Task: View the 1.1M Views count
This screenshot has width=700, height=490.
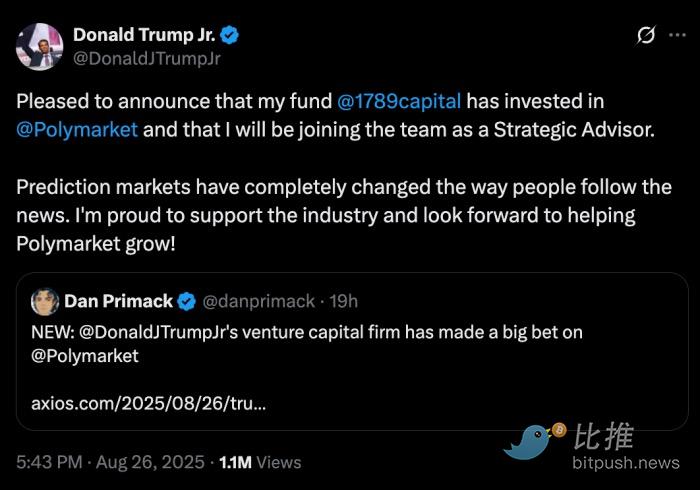Action: [x=258, y=462]
